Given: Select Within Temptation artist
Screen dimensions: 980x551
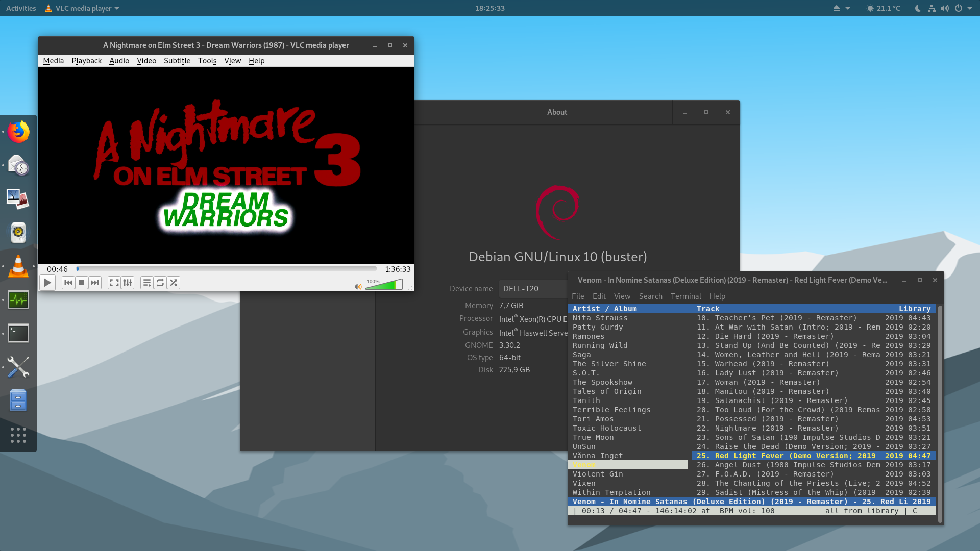Looking at the screenshot, I should click(611, 492).
